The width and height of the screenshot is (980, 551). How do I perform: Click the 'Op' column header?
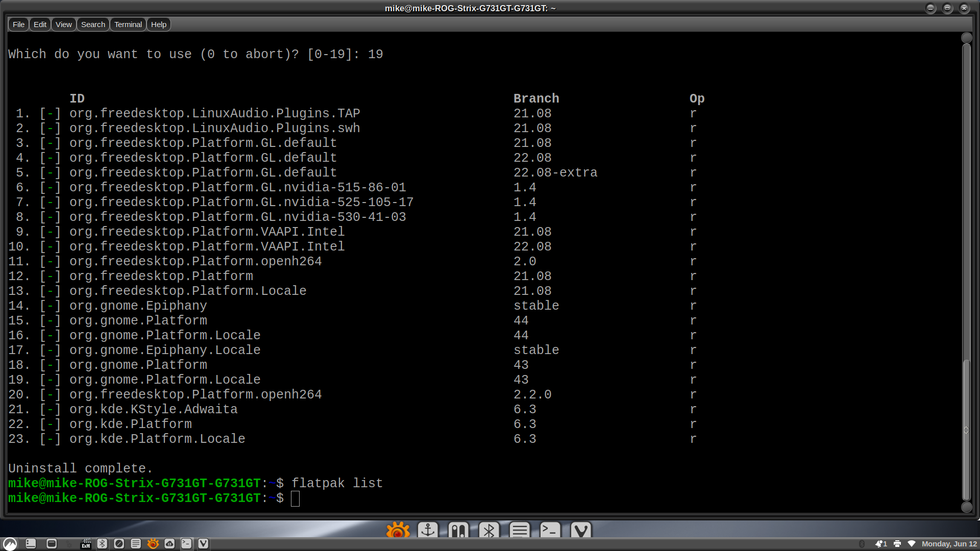(x=697, y=98)
